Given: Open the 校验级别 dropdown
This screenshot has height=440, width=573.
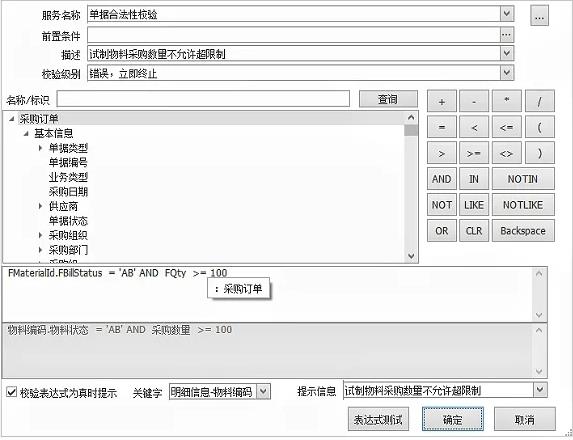Looking at the screenshot, I should point(506,73).
